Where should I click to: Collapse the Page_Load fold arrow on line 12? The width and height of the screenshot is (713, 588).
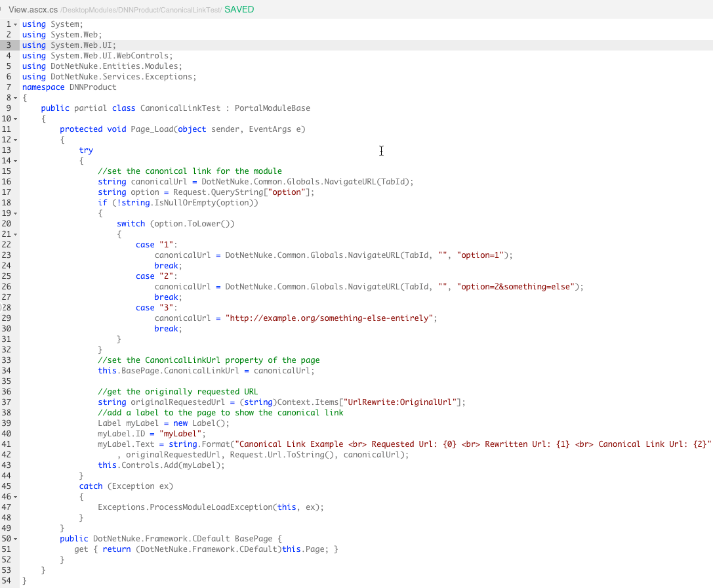pos(16,140)
